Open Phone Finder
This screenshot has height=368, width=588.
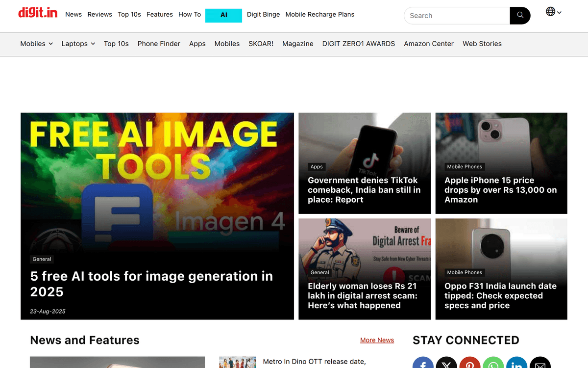tap(159, 44)
